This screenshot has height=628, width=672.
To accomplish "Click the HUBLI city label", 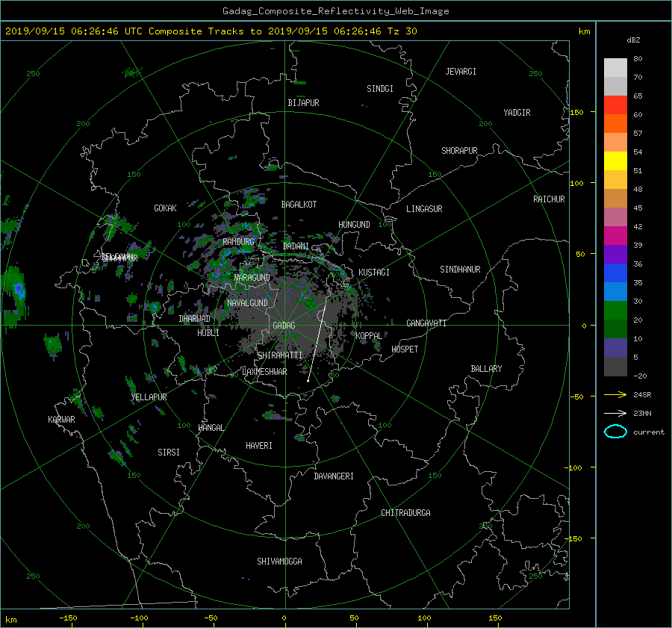I will click(208, 333).
